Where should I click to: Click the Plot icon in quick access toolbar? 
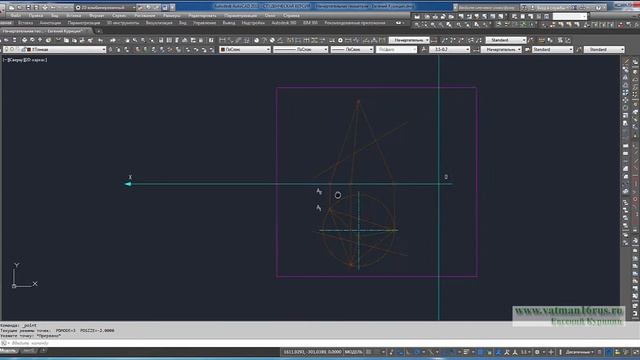(x=45, y=7)
